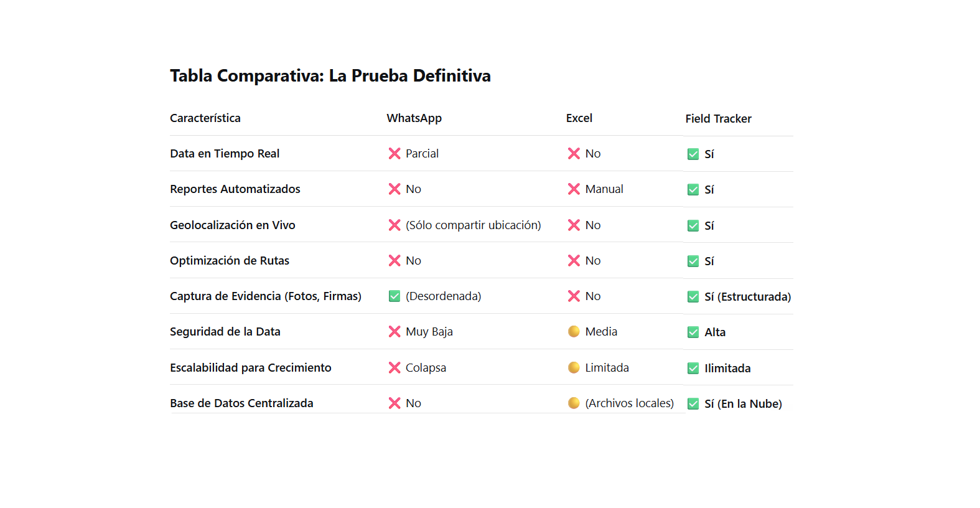Click the red X in Excel Optimización de Rutas cell
The height and width of the screenshot is (508, 980).
[574, 261]
